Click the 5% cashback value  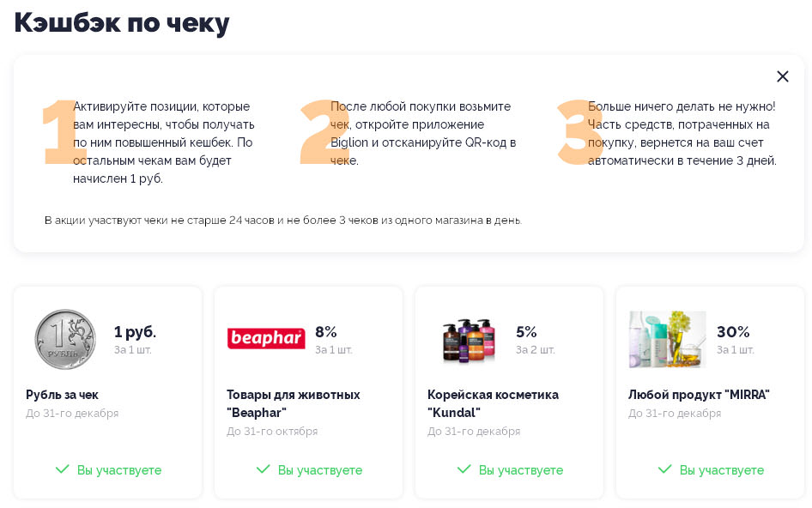(526, 331)
